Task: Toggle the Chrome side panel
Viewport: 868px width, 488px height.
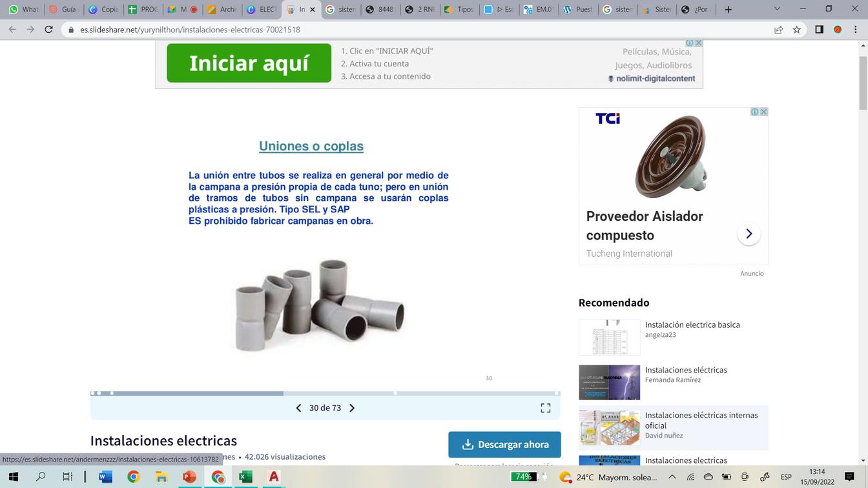Action: 819,30
